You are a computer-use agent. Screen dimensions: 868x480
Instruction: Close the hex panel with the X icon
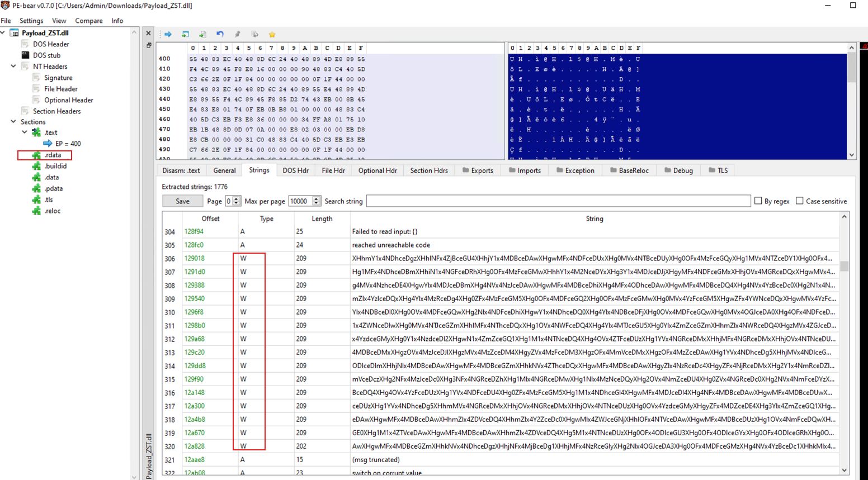(148, 34)
